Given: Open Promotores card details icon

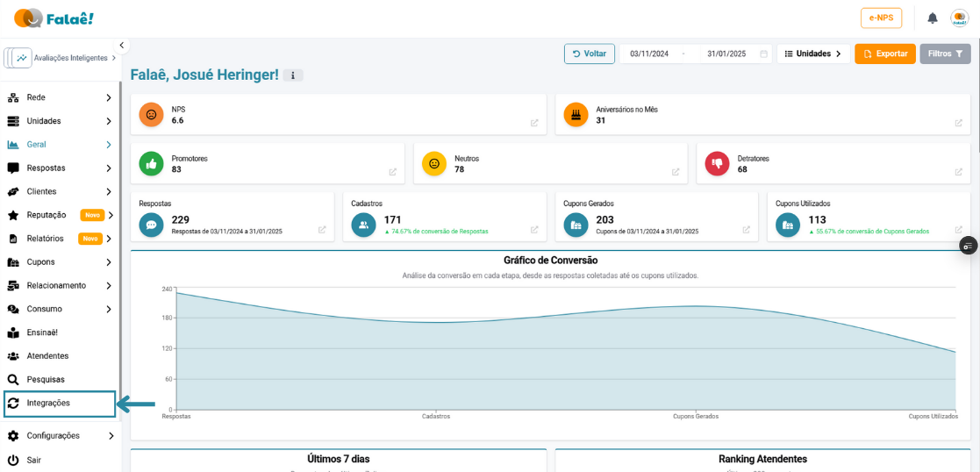Looking at the screenshot, I should coord(393,172).
